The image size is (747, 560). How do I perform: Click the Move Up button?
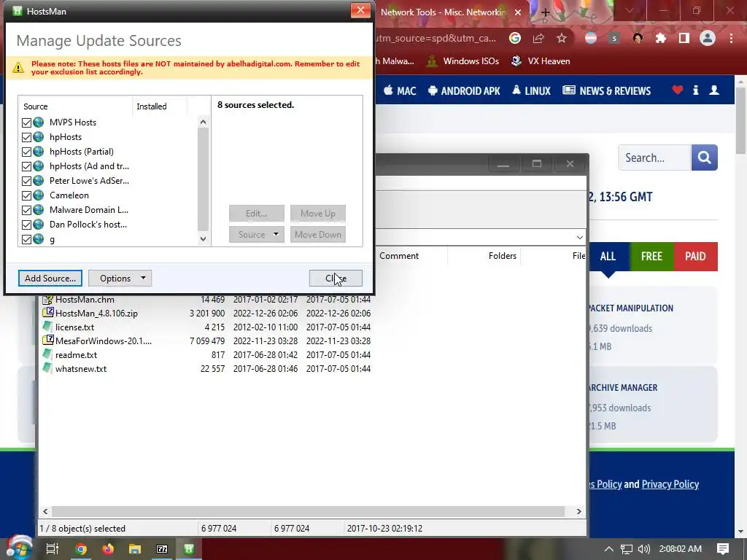[318, 214]
